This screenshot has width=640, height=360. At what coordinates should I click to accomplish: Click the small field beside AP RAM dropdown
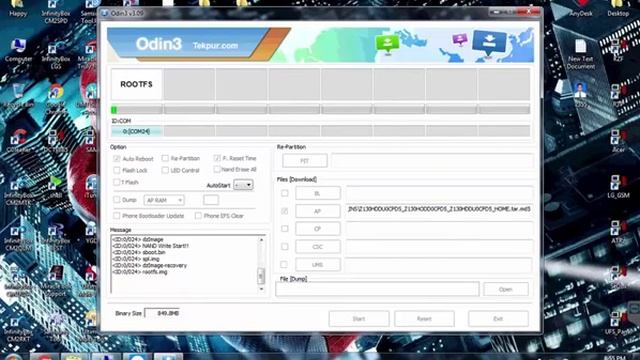211,200
